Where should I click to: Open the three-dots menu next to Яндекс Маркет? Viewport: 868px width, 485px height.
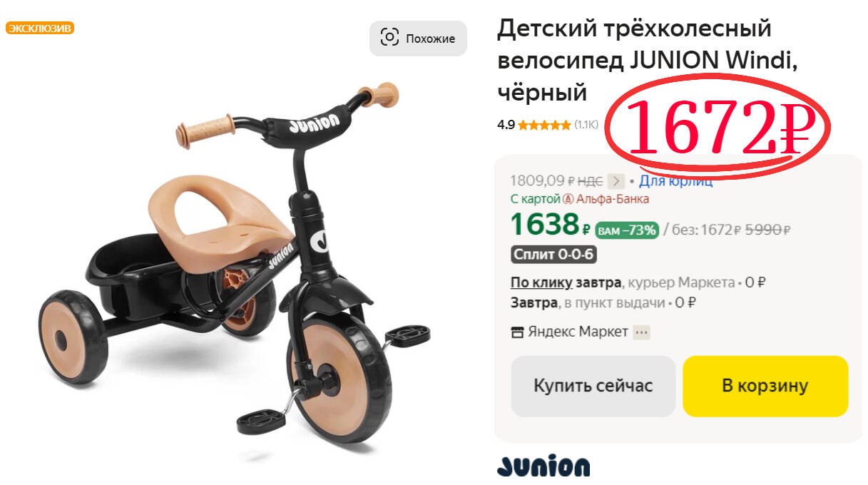(642, 332)
